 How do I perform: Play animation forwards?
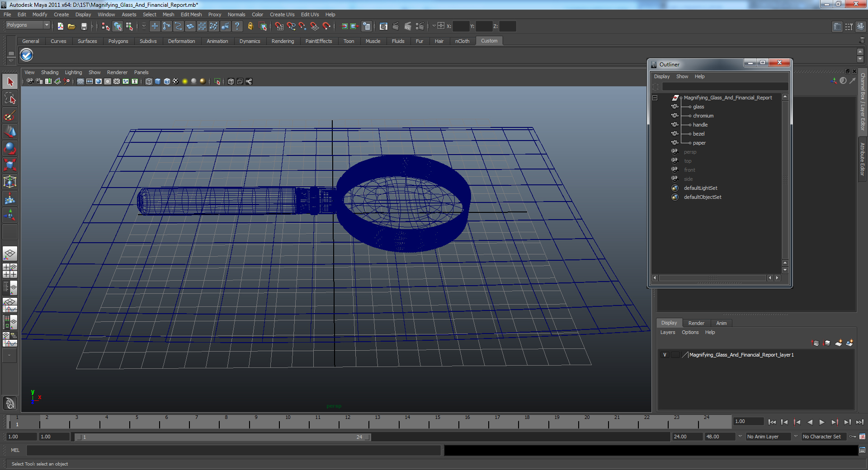click(x=822, y=422)
